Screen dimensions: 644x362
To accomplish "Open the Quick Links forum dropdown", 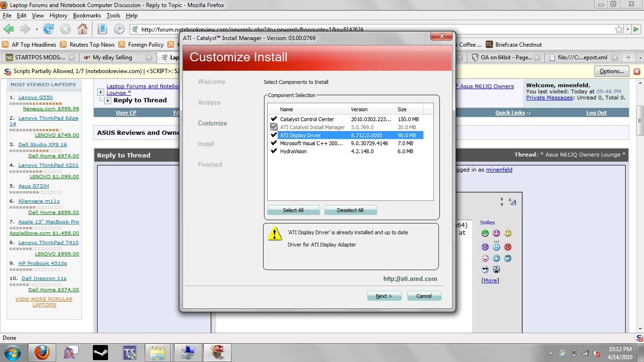I will coord(513,113).
